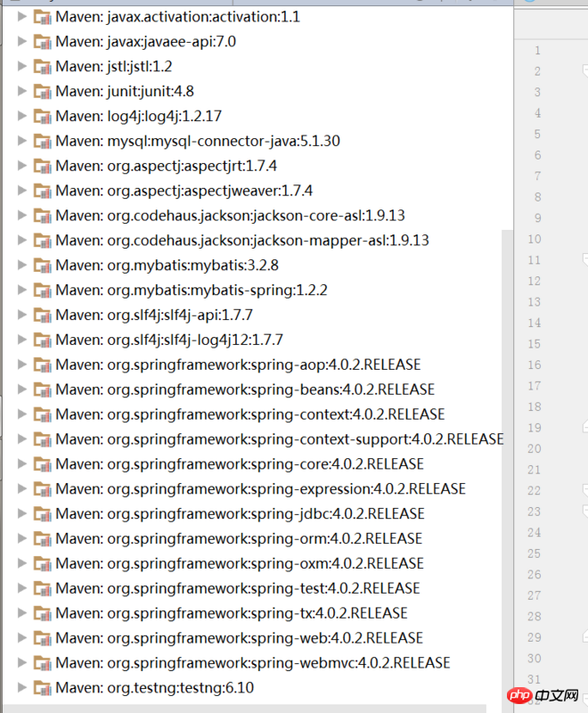The height and width of the screenshot is (713, 588).
Task: Expand the spring-webmvc:4.0.2.RELEASE node
Action: point(21,662)
